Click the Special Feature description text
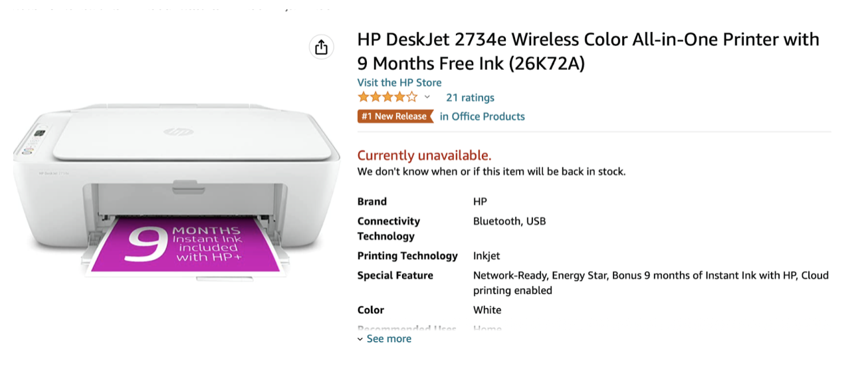 pos(651,283)
